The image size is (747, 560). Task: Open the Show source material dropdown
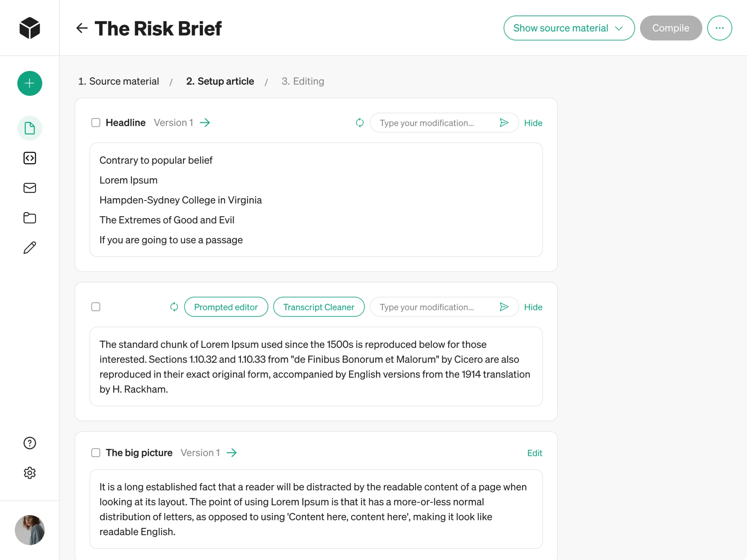(x=568, y=28)
